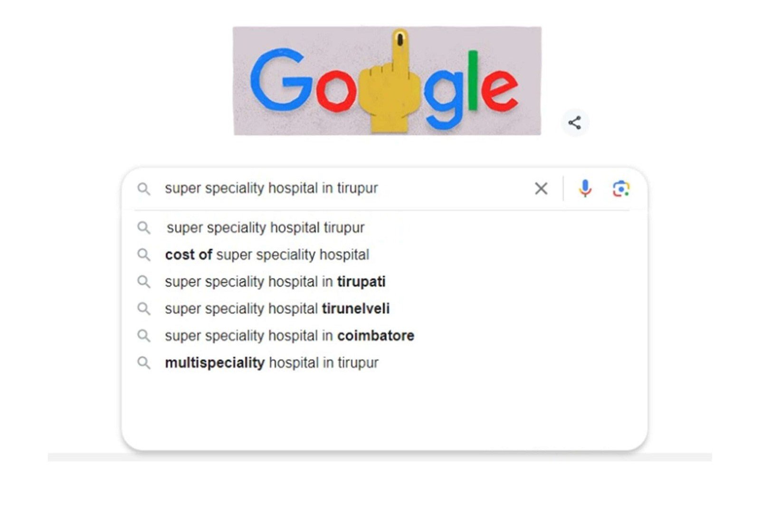Click the magnifier icon in search box

coord(144,189)
